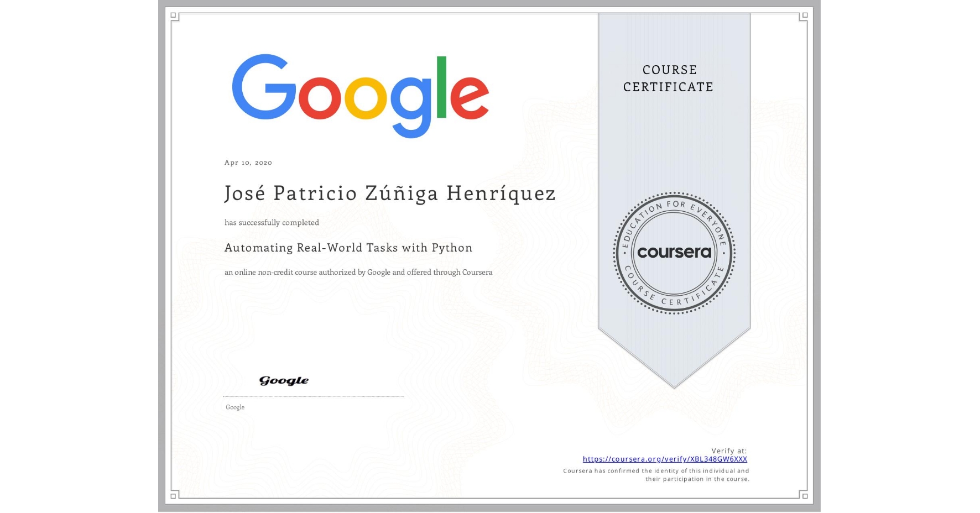Click the signature line under Google
The height and width of the screenshot is (513, 980).
coord(312,395)
